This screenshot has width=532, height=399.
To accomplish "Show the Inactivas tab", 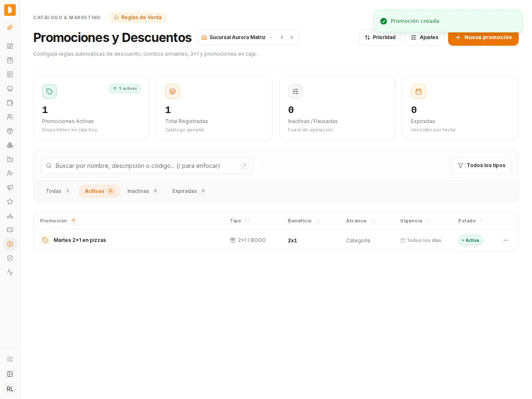I will 143,191.
